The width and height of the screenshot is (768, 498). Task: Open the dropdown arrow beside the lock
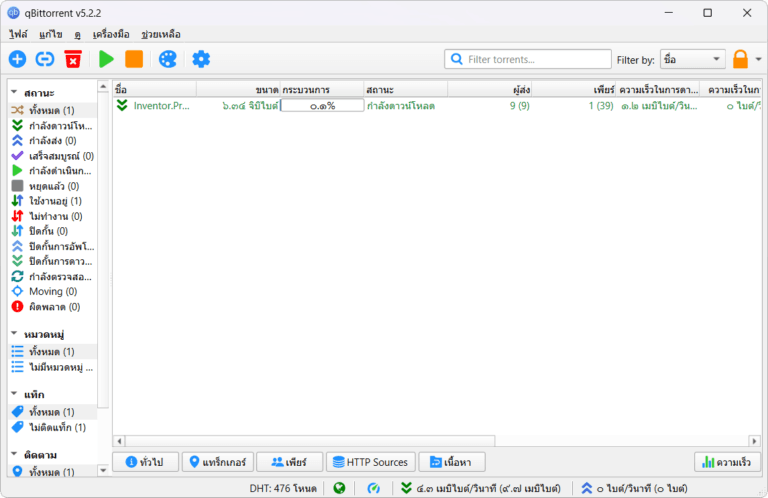(x=758, y=59)
